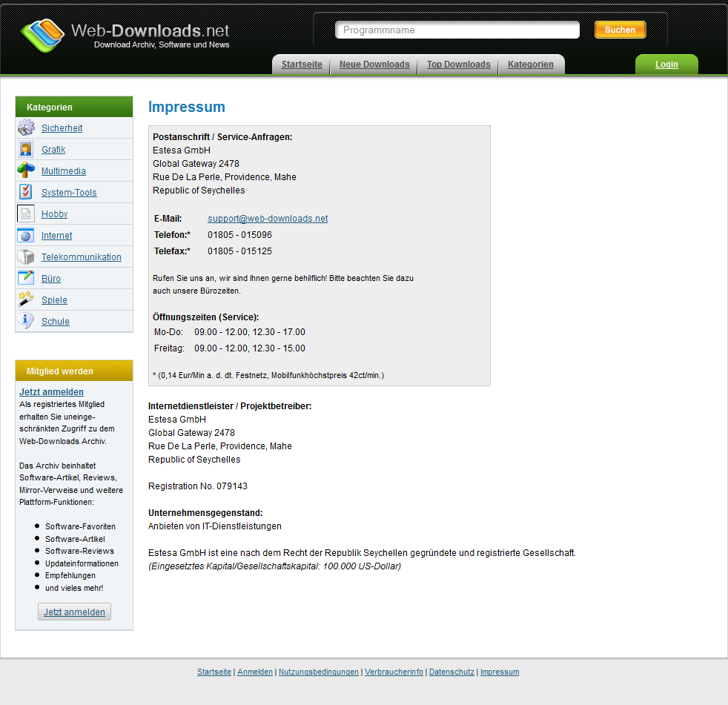Open the Schule category link
728x705 pixels.
[x=56, y=322]
